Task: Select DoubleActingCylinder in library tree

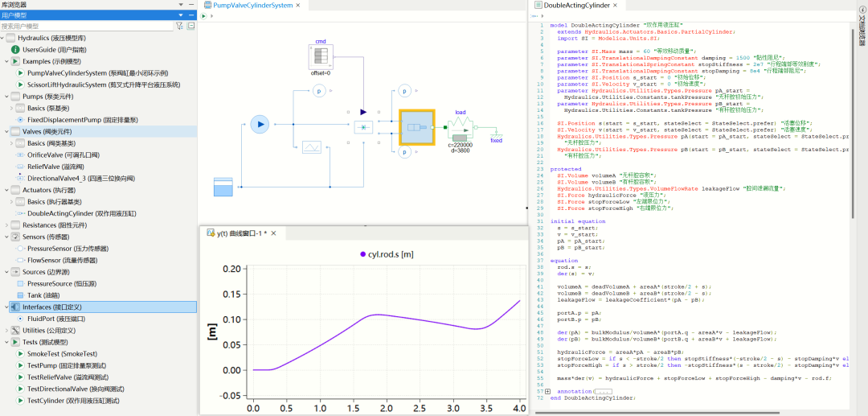Action: click(81, 213)
